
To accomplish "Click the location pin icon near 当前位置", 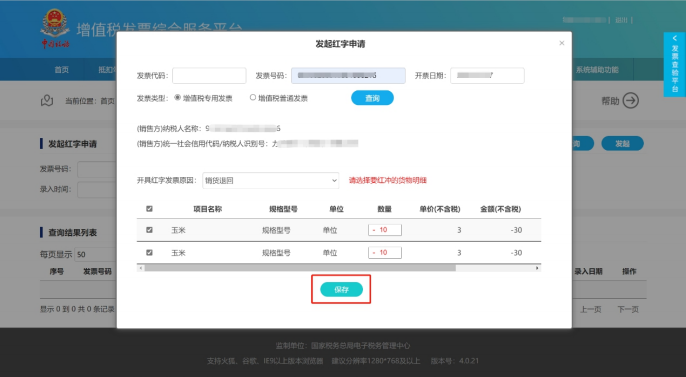I will [47, 101].
